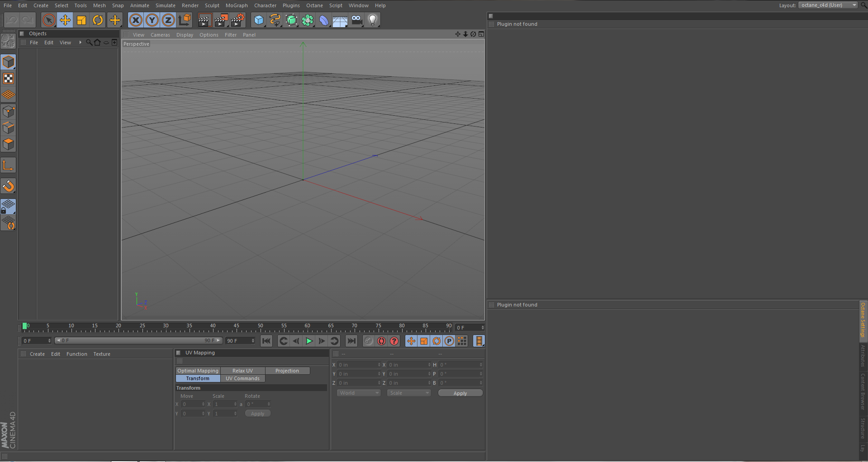Play the animation forward
The height and width of the screenshot is (462, 868).
coord(309,341)
